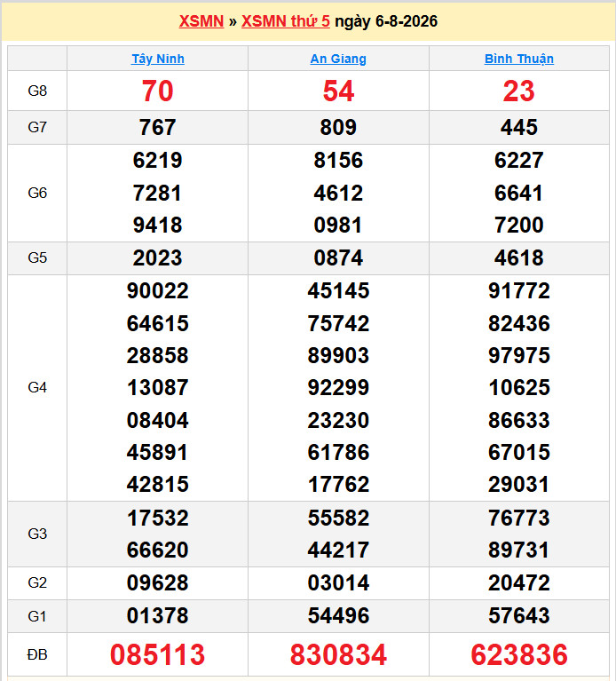616x681 pixels.
Task: Click G7 result 809
Action: 338,127
